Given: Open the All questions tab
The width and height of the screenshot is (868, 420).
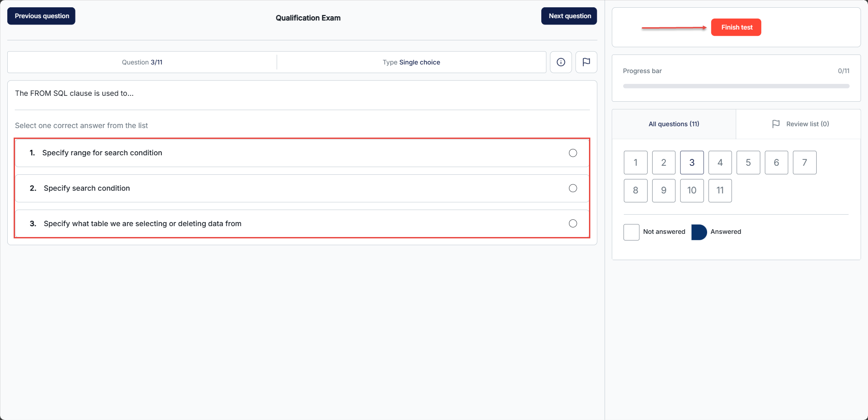Looking at the screenshot, I should tap(673, 124).
